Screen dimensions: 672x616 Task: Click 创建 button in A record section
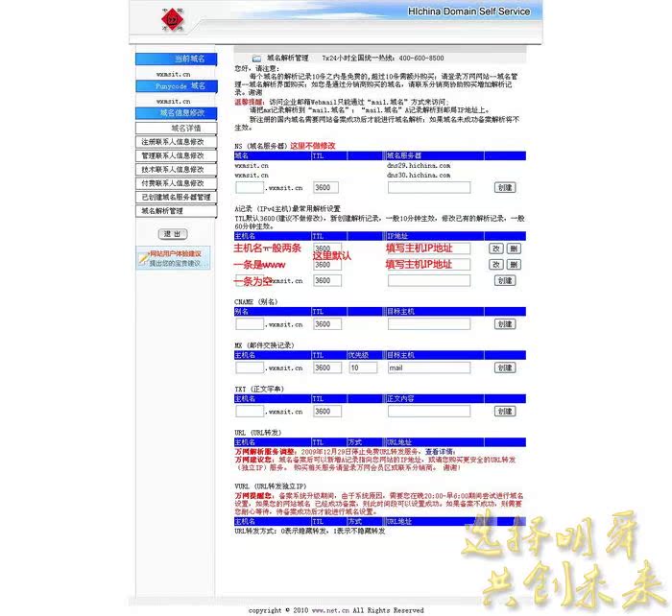[x=505, y=280]
